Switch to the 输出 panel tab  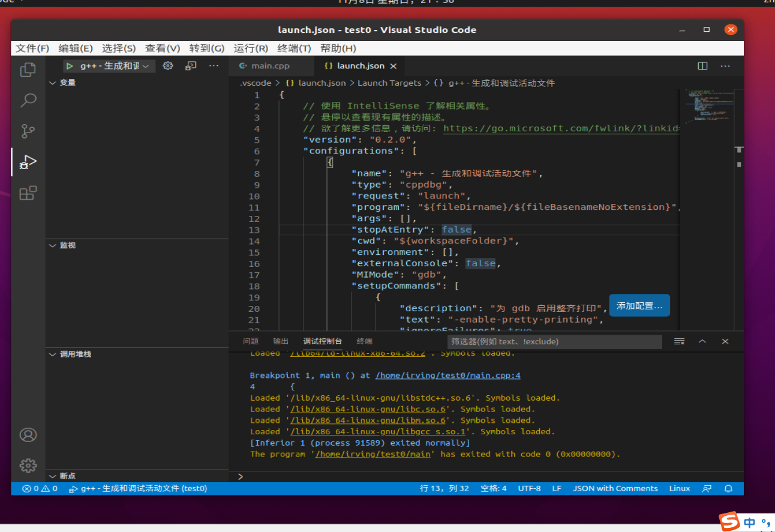[281, 341]
